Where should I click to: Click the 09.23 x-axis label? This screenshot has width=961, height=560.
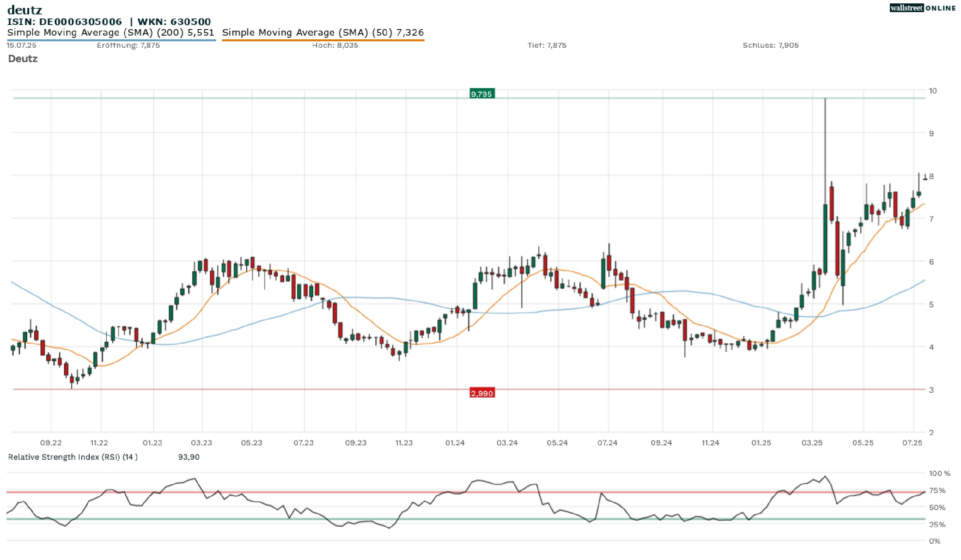(356, 442)
